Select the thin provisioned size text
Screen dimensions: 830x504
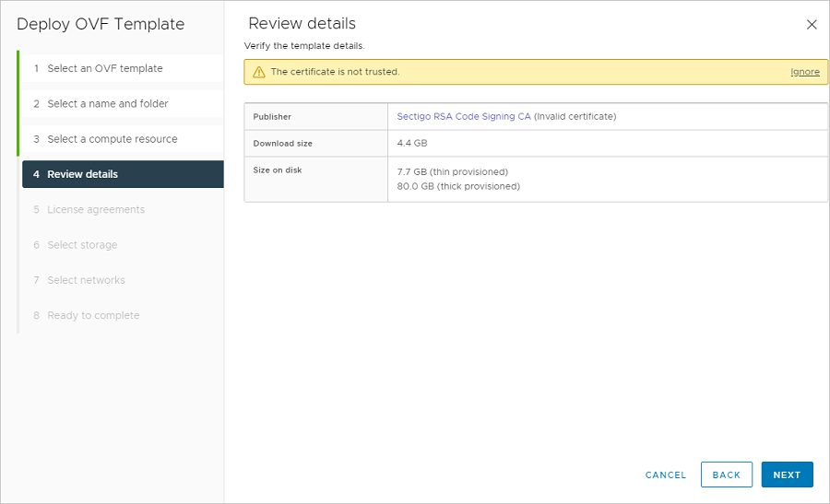(x=452, y=171)
